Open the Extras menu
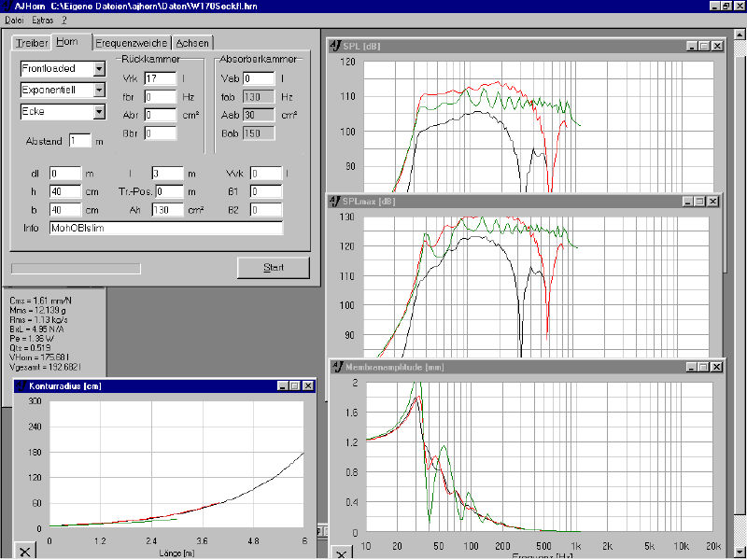The image size is (747, 560). pyautogui.click(x=43, y=19)
